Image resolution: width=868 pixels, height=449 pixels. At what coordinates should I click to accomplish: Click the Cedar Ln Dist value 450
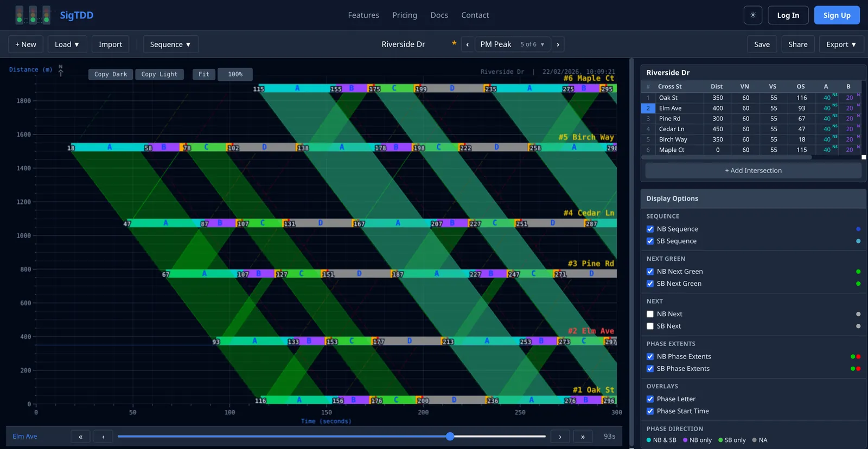[717, 129]
